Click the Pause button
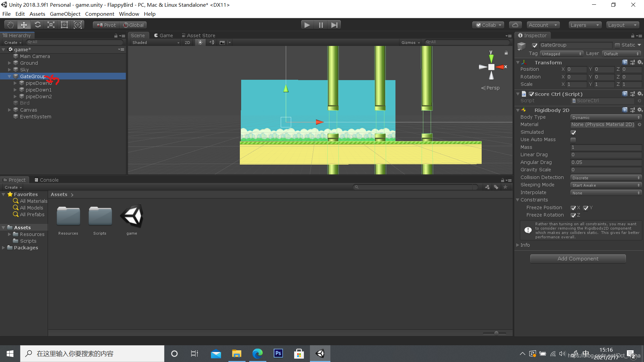Viewport: 644px width, 362px height. click(x=321, y=25)
